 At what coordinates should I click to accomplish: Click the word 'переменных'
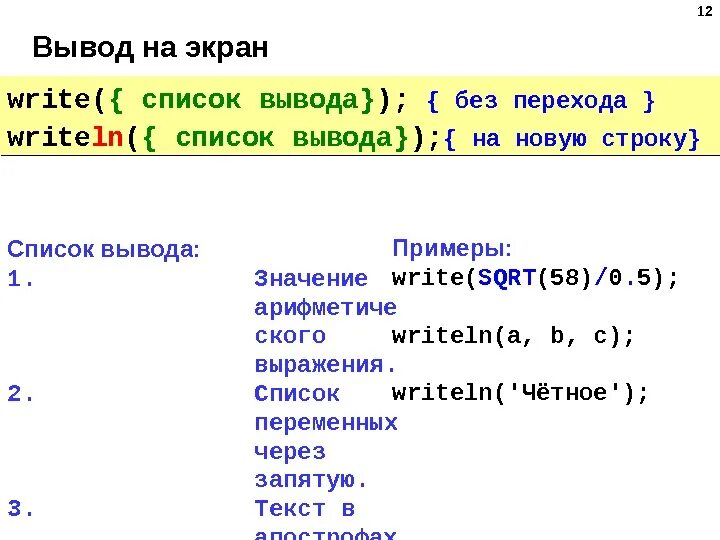(x=326, y=423)
